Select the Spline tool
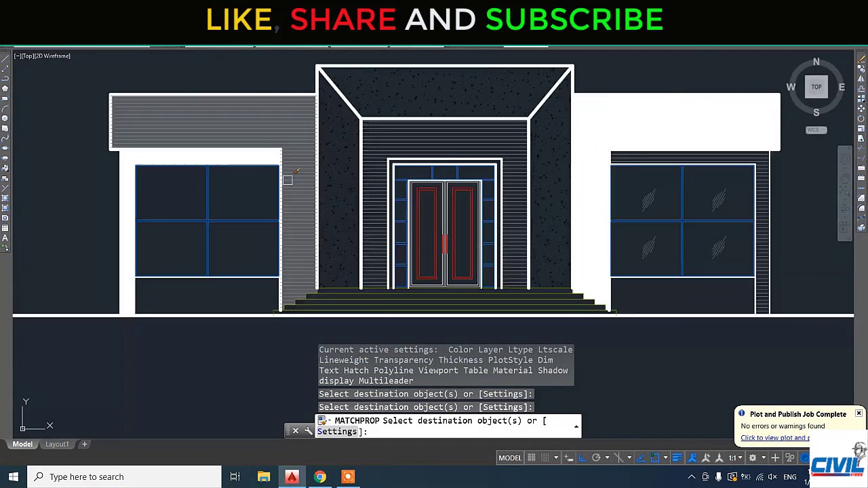This screenshot has height=488, width=868. 5,138
